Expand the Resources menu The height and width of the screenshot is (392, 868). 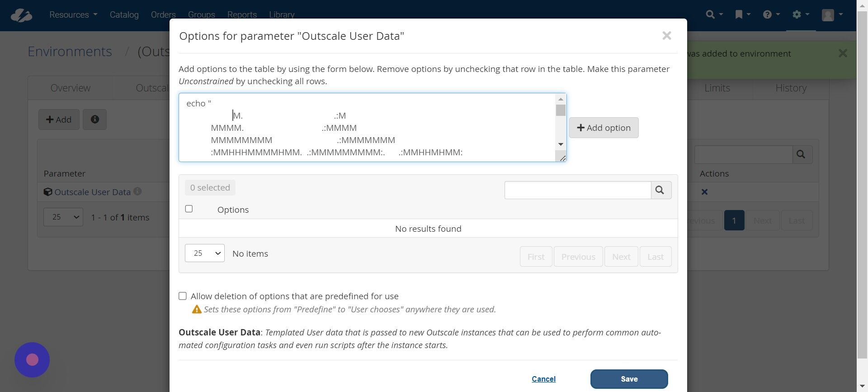(73, 15)
